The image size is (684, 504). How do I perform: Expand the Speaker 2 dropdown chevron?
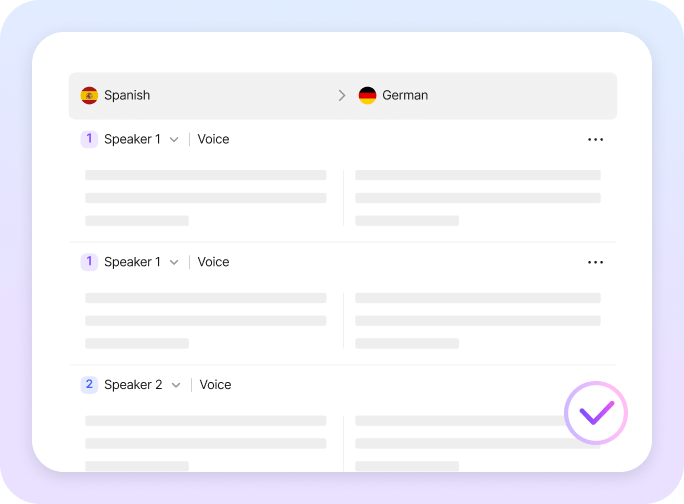(176, 385)
